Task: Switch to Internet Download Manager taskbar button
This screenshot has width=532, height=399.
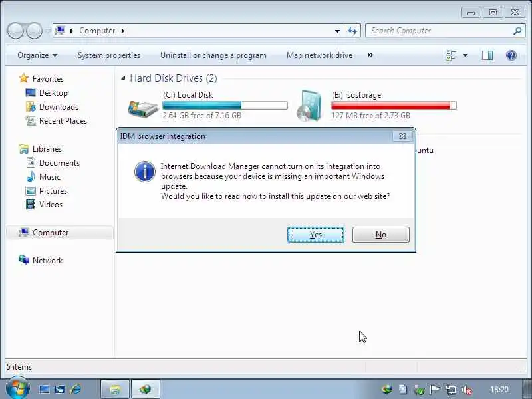Action: pos(145,389)
